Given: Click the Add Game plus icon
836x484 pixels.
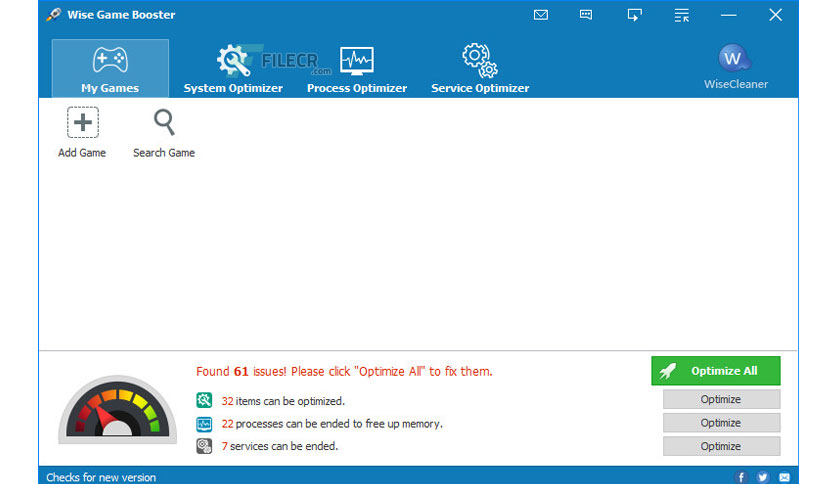Looking at the screenshot, I should click(x=83, y=122).
